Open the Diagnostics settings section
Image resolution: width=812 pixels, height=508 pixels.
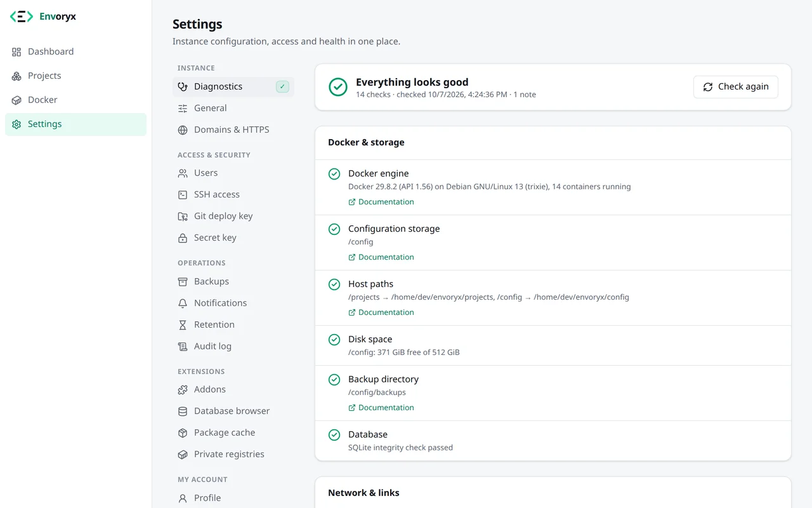click(233, 86)
